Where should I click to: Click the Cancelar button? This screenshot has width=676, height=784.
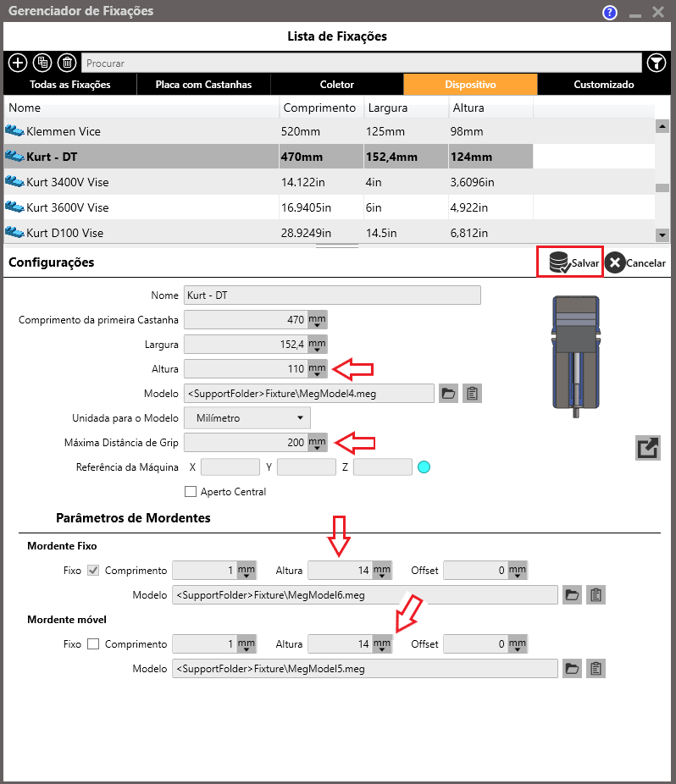(635, 262)
